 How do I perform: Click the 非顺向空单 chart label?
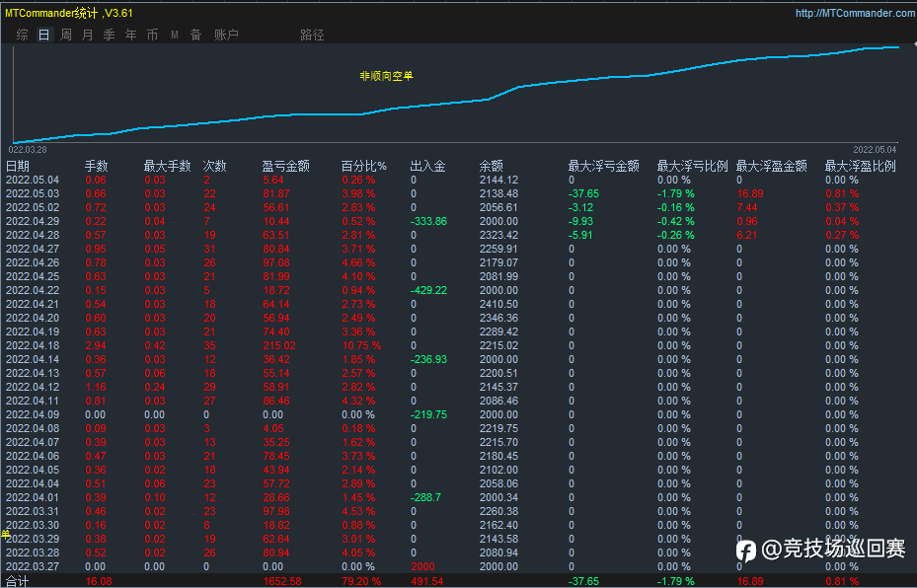tap(386, 76)
